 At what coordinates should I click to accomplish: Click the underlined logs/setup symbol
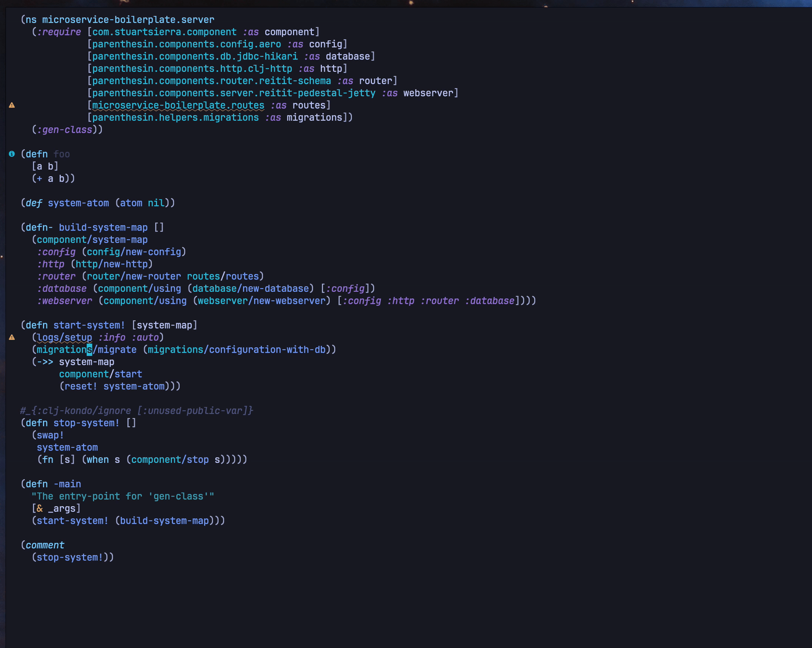(65, 337)
